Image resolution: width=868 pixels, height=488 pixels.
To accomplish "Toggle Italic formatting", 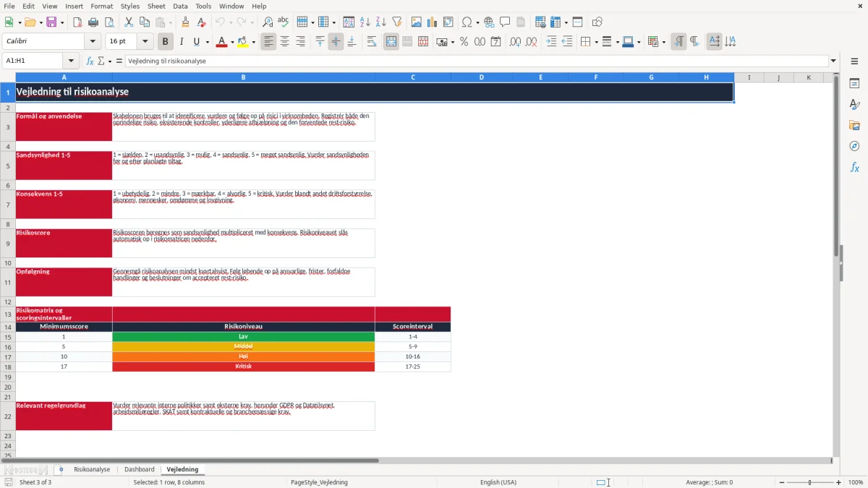I will click(x=181, y=42).
